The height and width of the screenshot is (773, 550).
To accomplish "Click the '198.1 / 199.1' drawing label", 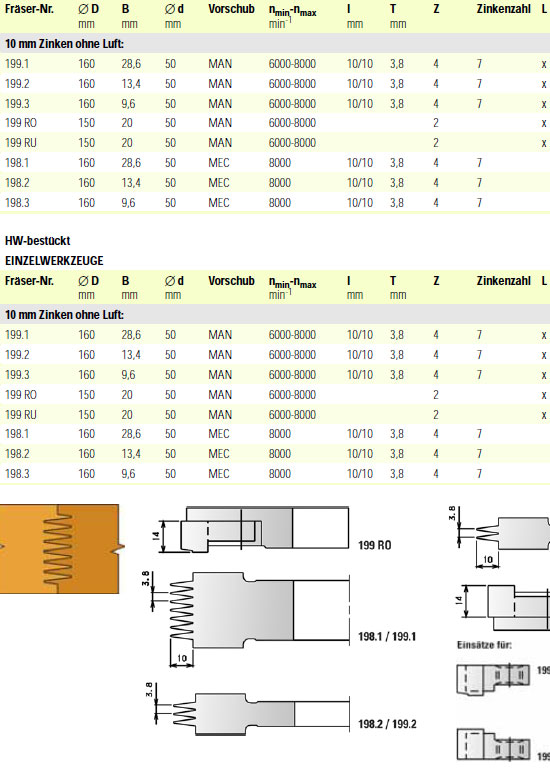I will click(x=387, y=636).
